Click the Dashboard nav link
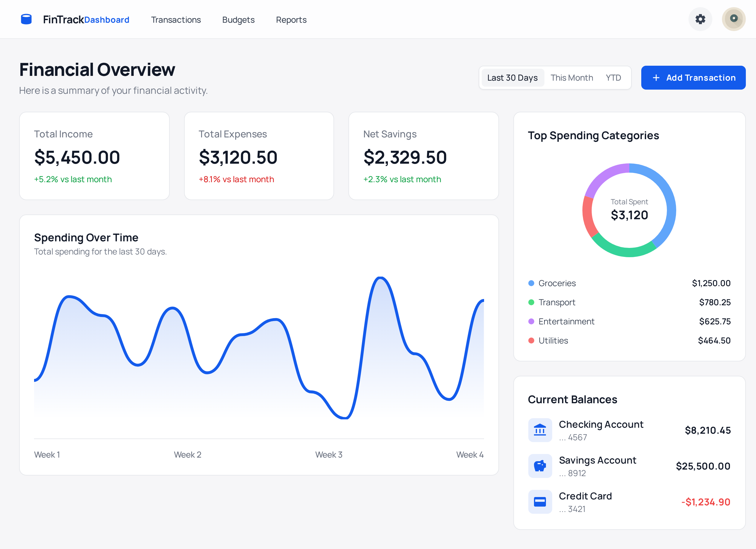 [107, 20]
